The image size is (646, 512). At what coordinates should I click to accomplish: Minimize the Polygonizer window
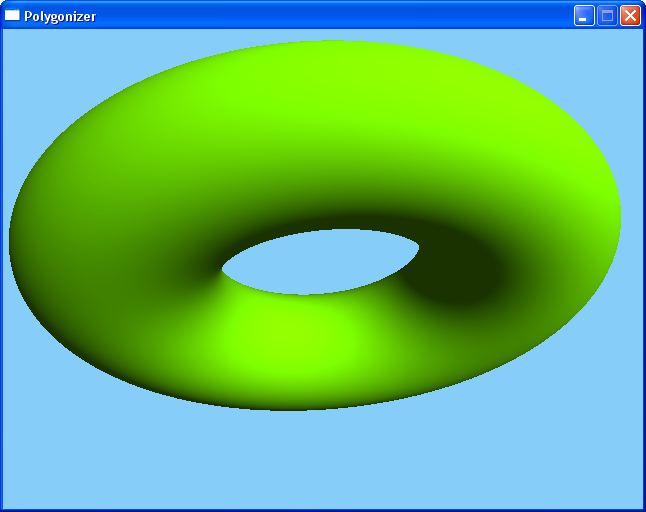tap(584, 16)
